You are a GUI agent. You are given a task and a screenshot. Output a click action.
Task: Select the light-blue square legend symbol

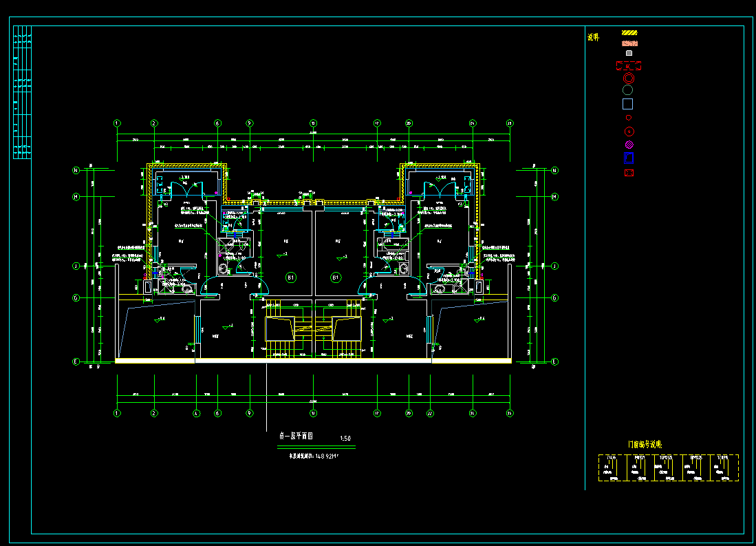click(628, 104)
